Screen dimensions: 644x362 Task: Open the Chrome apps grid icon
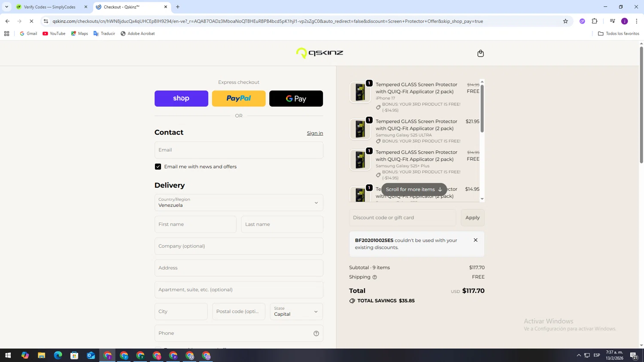tap(6, 33)
